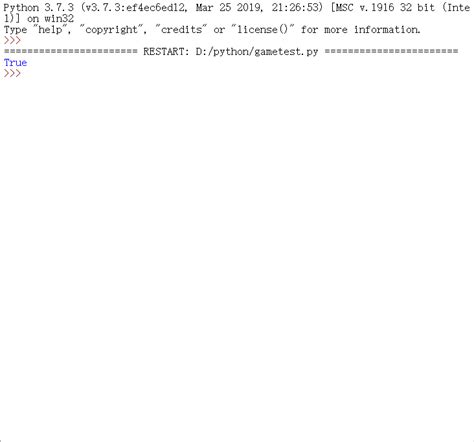Click the Python 3.7.3 version text
Image resolution: width=474 pixels, height=442 pixels.
(38, 8)
